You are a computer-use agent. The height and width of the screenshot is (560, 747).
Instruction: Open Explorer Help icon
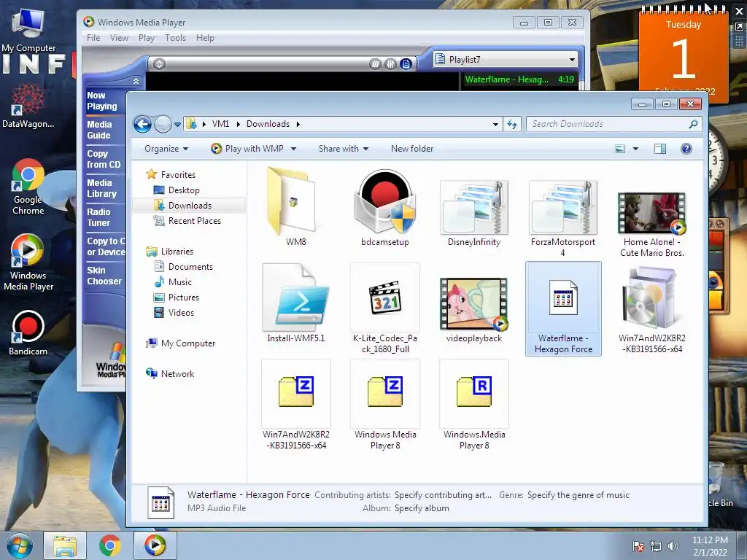(x=686, y=149)
